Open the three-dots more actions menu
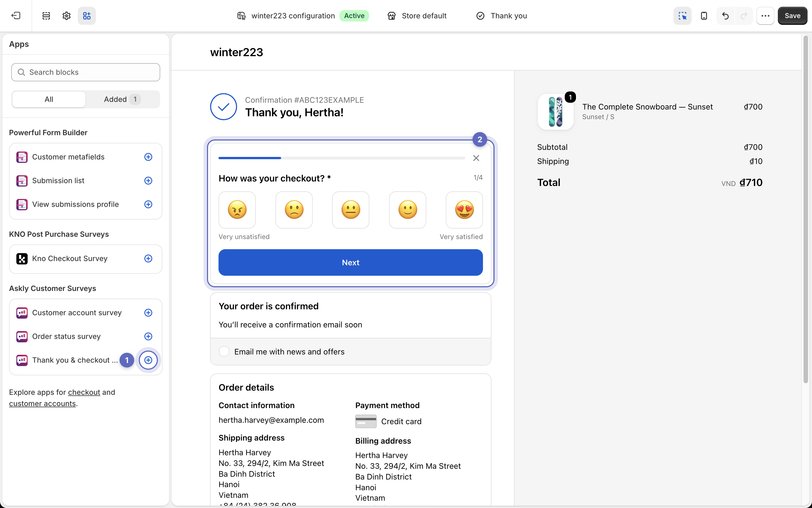 [765, 16]
